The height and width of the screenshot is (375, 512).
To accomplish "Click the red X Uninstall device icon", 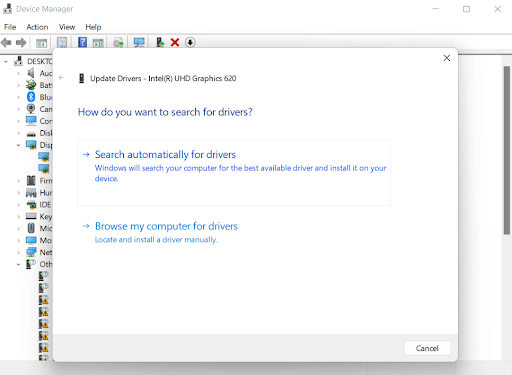I will point(175,42).
